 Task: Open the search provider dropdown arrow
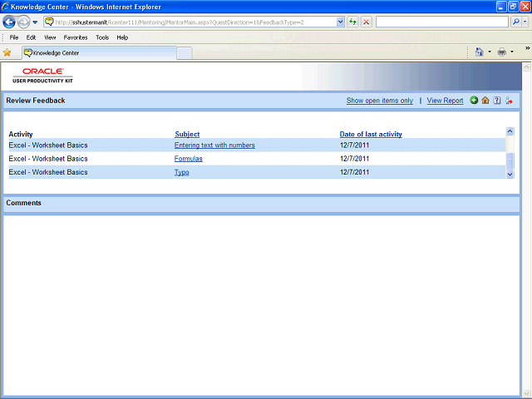click(x=525, y=22)
